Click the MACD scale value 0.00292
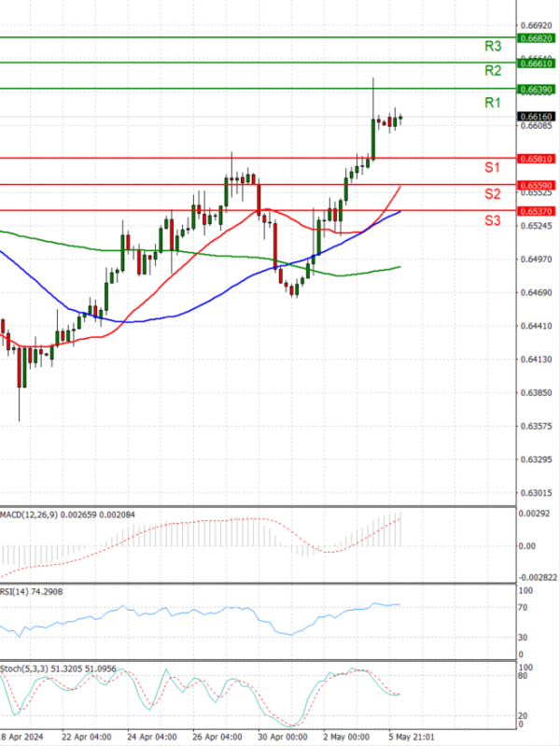Viewport: 560px width, 746px height. click(534, 514)
